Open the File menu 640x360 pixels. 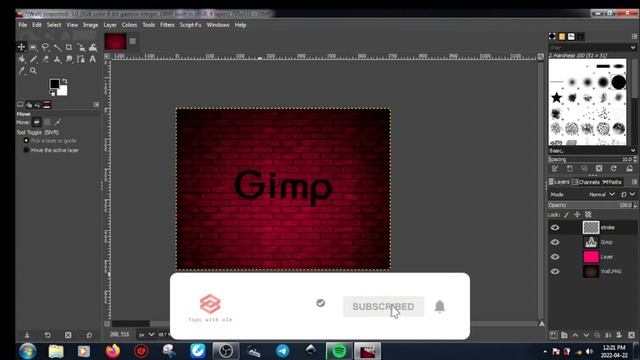point(22,25)
